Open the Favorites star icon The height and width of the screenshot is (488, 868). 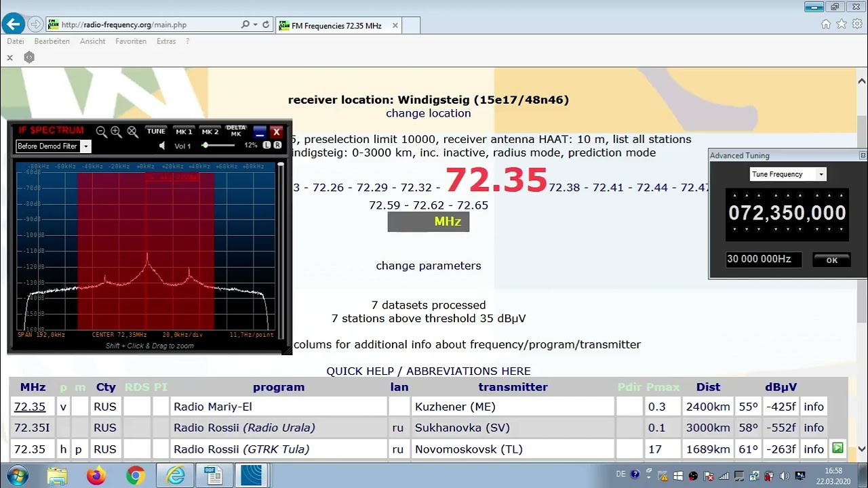842,24
